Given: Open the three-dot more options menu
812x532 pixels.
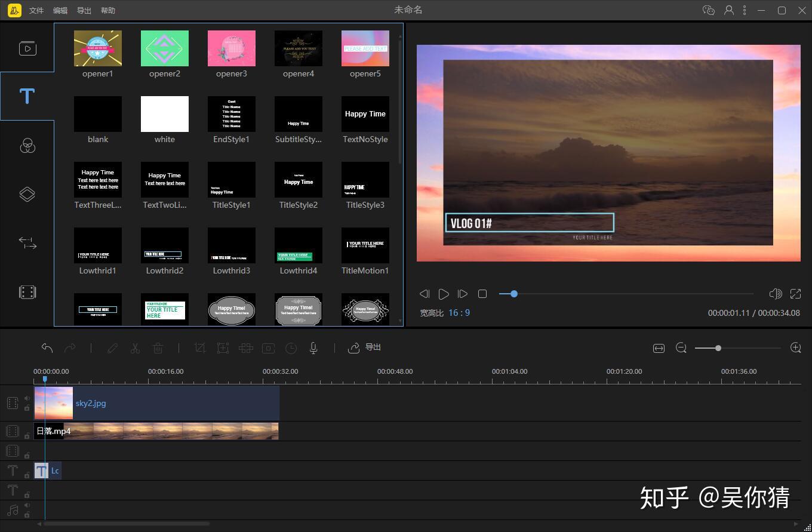Looking at the screenshot, I should pos(745,10).
